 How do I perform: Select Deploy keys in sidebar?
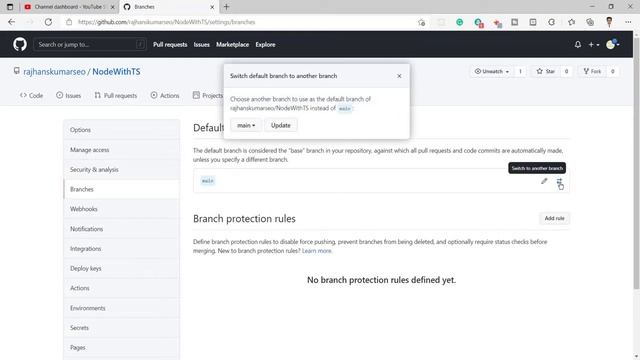click(x=122, y=268)
